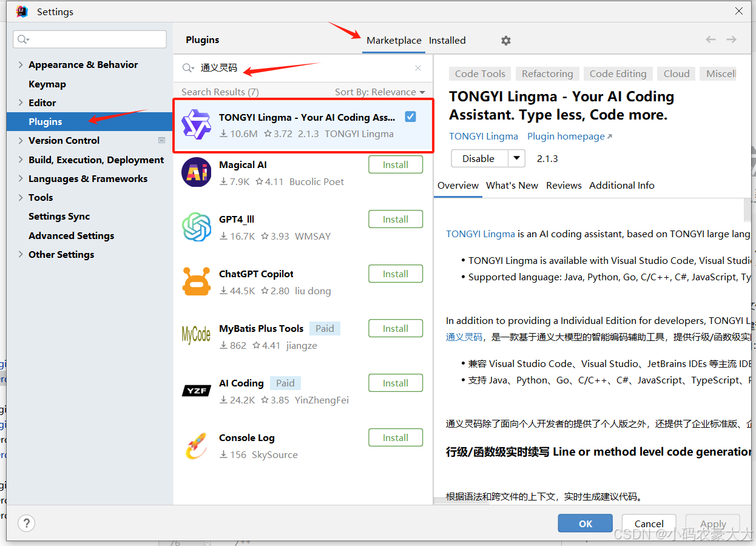
Task: Click the search icon in plugin search
Action: pos(189,69)
